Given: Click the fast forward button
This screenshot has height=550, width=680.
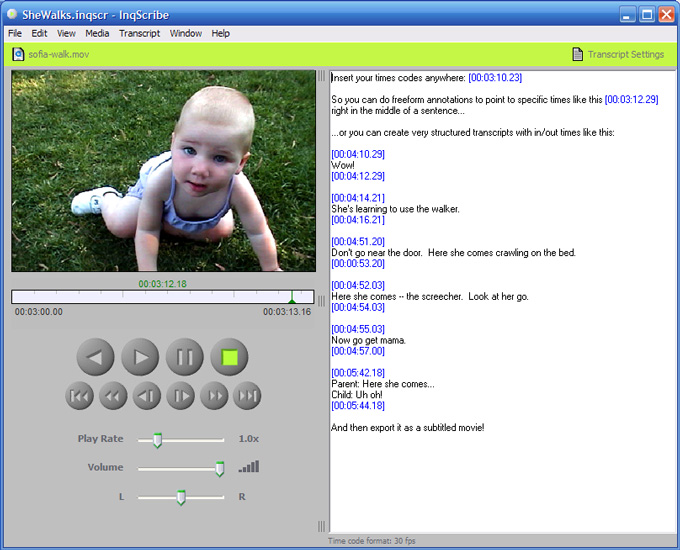Looking at the screenshot, I should point(214,397).
